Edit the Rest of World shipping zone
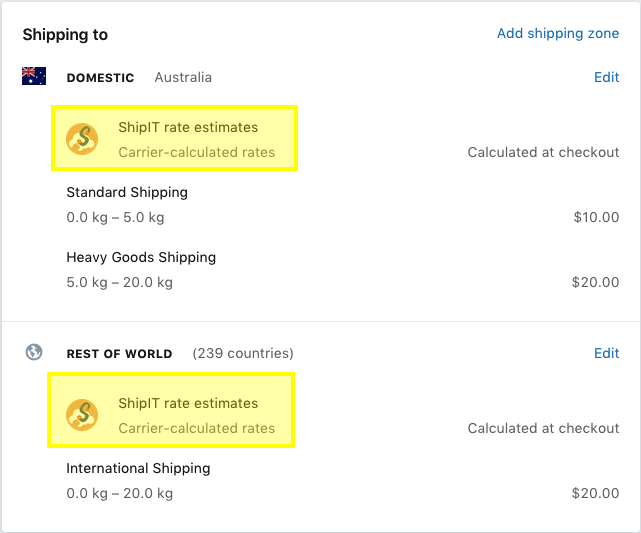The width and height of the screenshot is (641, 533). click(x=606, y=353)
